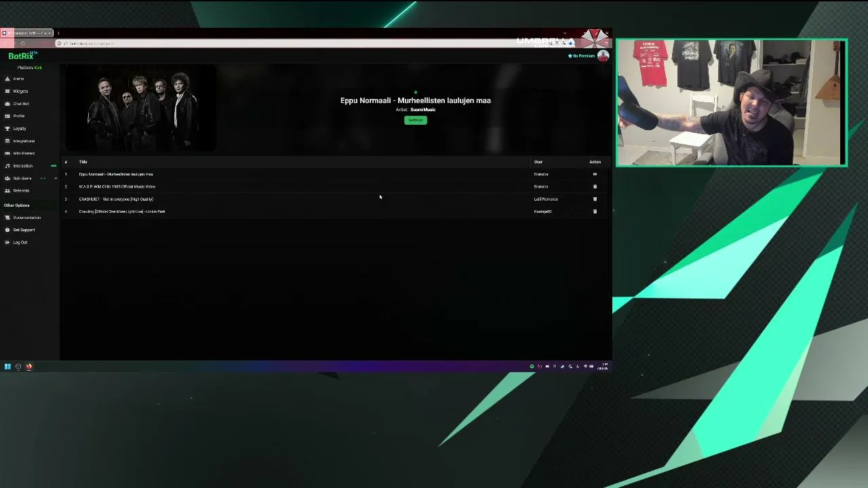This screenshot has width=868, height=488.
Task: Click the Go Premium link
Action: 582,56
